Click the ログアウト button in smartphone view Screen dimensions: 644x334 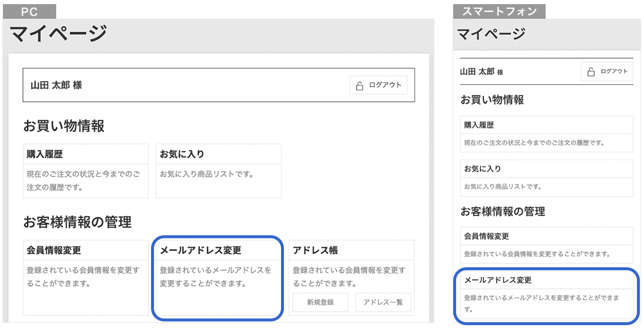point(607,71)
